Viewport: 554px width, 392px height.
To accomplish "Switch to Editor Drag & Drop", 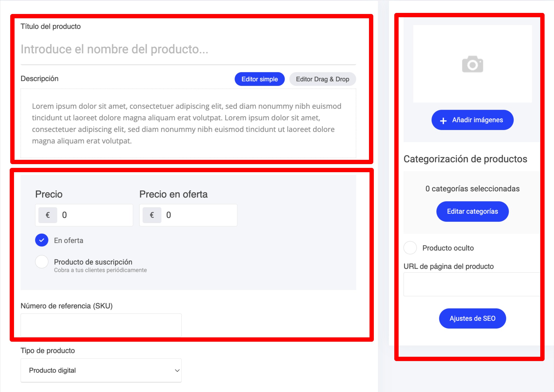I will 322,79.
